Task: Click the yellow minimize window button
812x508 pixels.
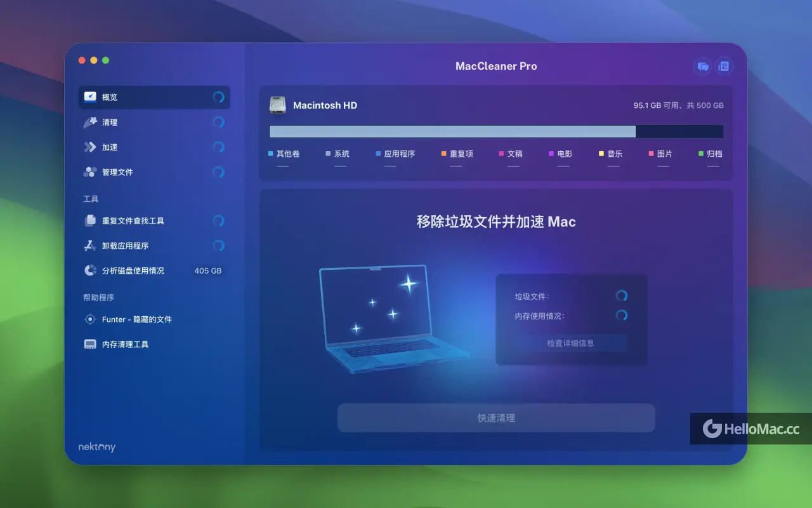Action: coord(94,60)
